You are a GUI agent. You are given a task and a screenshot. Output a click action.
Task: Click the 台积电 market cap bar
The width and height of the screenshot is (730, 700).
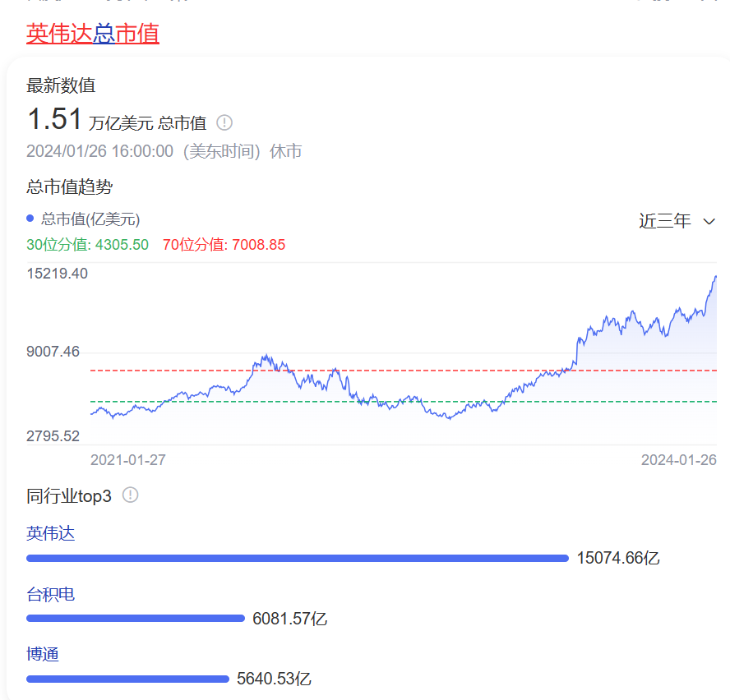[x=136, y=619]
